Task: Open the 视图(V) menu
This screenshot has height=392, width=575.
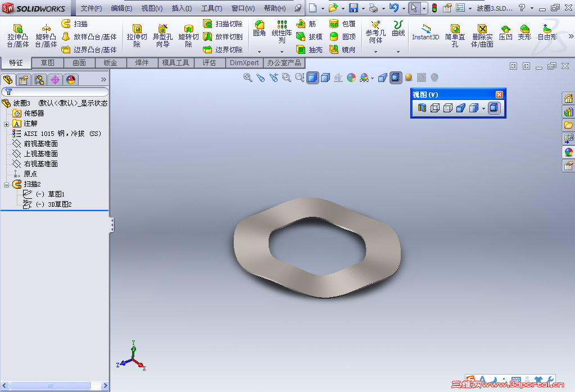Action: coord(152,8)
